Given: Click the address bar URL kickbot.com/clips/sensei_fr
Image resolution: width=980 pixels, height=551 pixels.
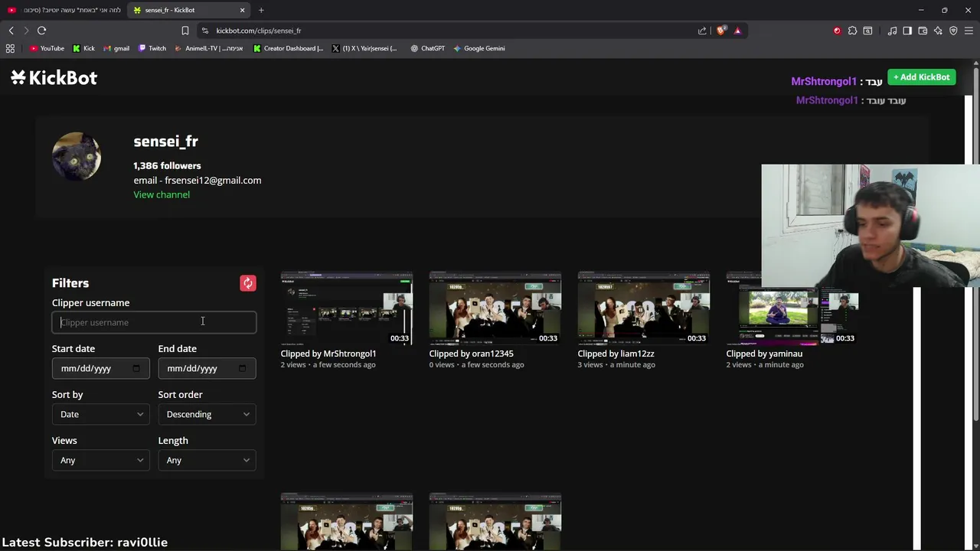Looking at the screenshot, I should [x=259, y=31].
